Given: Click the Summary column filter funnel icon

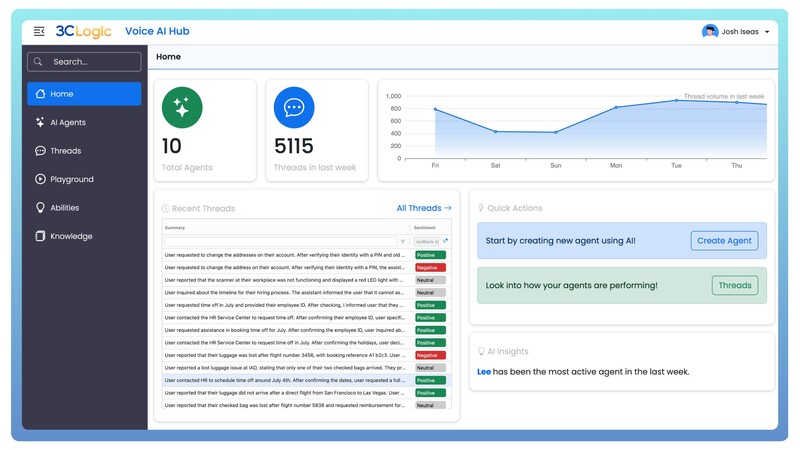Looking at the screenshot, I should tap(403, 241).
